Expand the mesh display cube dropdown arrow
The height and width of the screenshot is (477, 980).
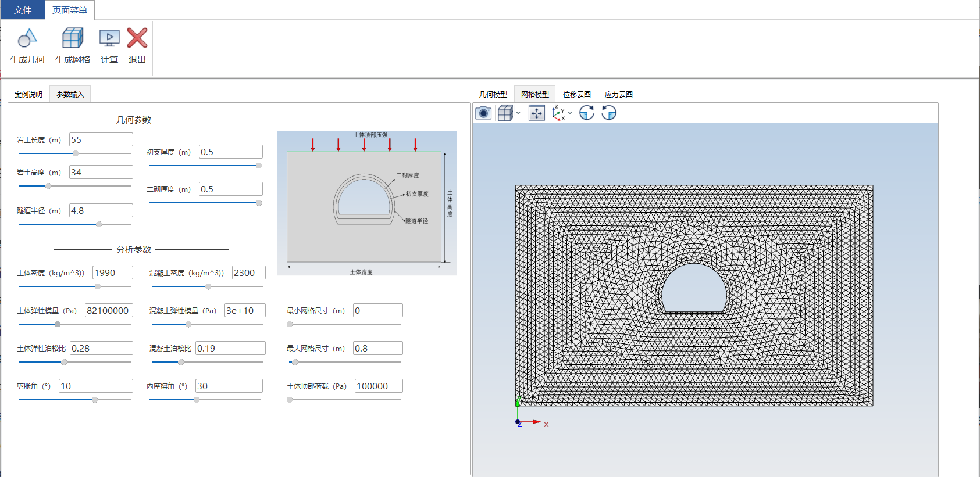[518, 113]
